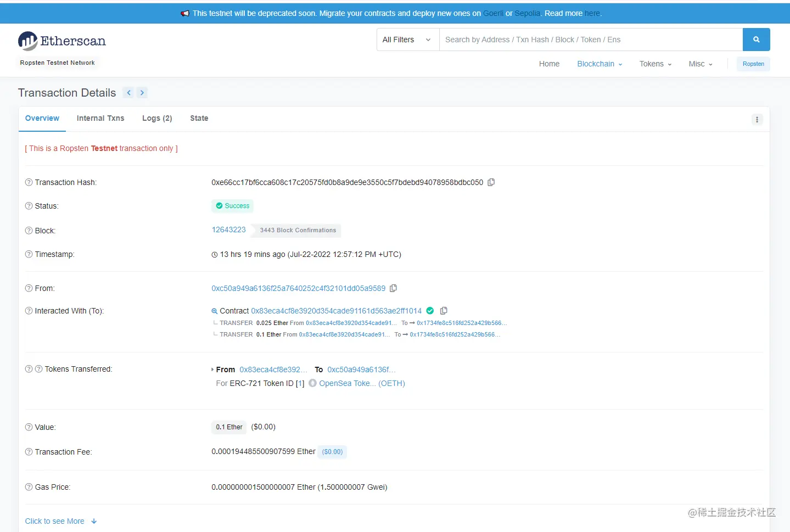
Task: Open sender address in 0.025 Ether transfer
Action: 351,323
